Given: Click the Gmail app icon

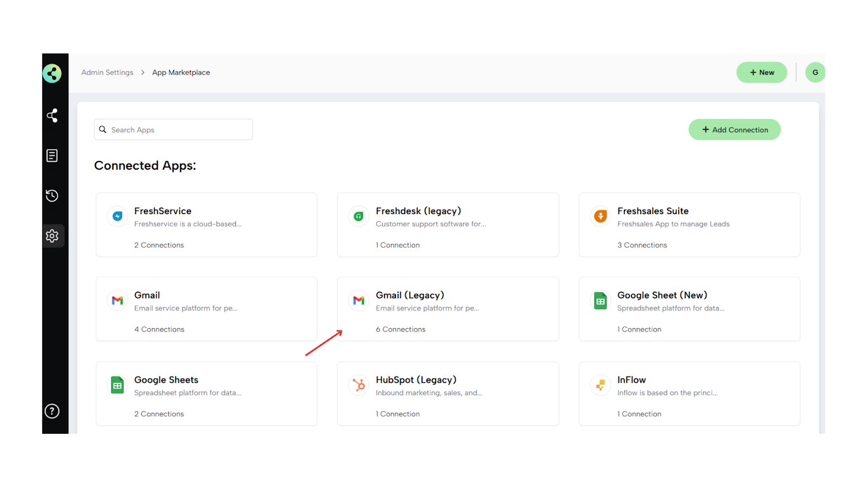Looking at the screenshot, I should pyautogui.click(x=117, y=300).
